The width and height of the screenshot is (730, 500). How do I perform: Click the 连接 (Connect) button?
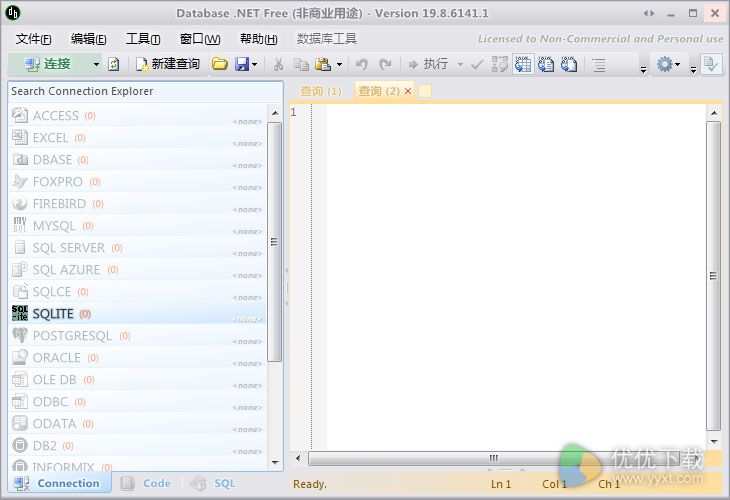click(x=48, y=64)
